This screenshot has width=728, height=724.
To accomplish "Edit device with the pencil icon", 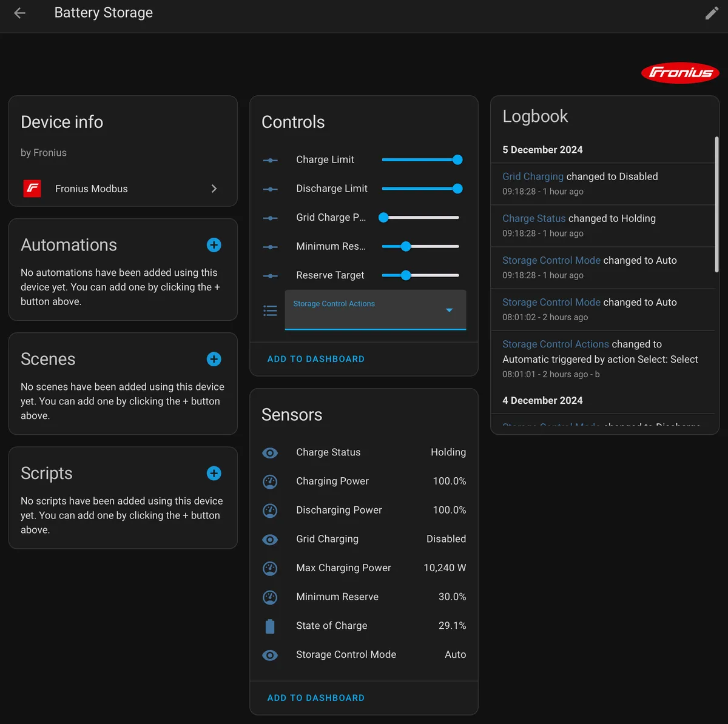I will tap(712, 13).
